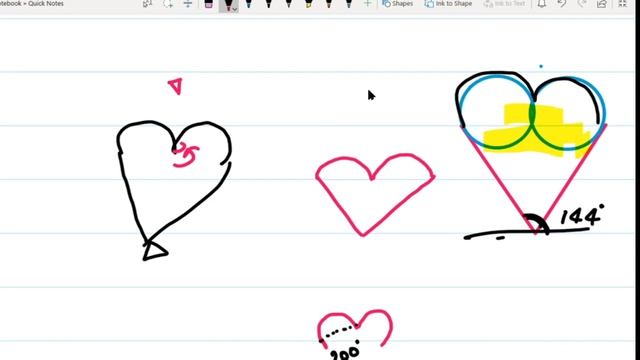640x360 pixels.
Task: Pick the last pen before the plus icon
Action: pyautogui.click(x=349, y=4)
